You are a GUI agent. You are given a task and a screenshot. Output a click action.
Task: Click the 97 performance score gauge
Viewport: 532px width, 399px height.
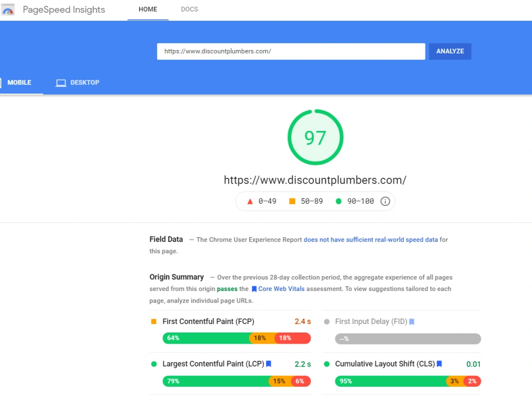[x=315, y=137]
